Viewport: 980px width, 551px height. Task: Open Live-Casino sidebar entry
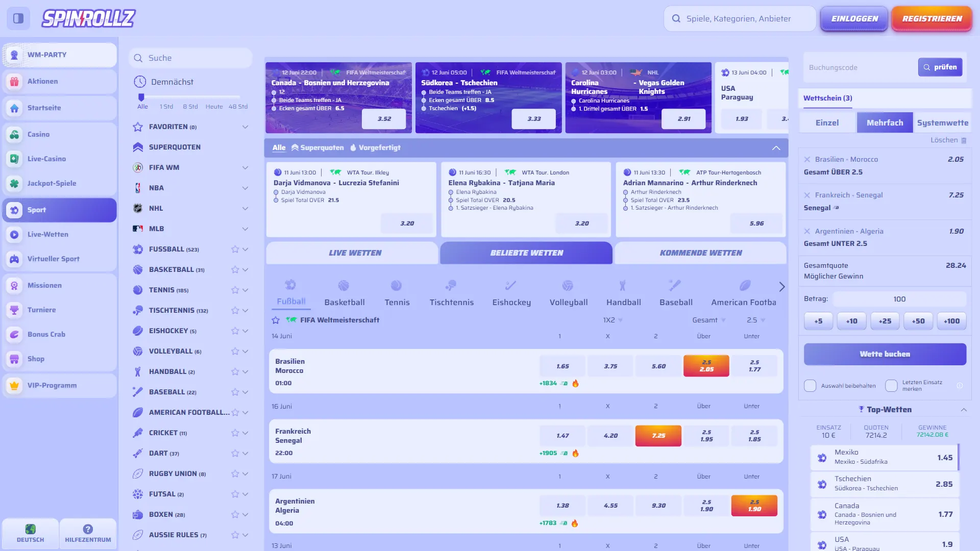click(x=60, y=159)
